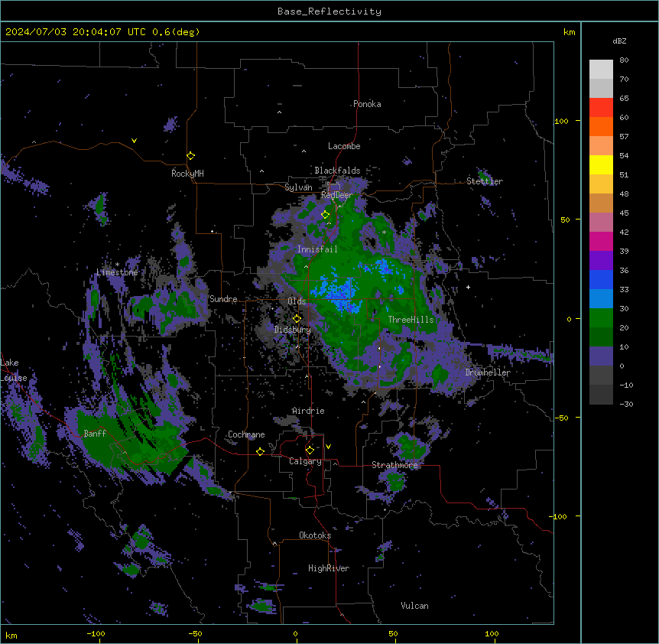Click the Cochrane label

point(246,434)
